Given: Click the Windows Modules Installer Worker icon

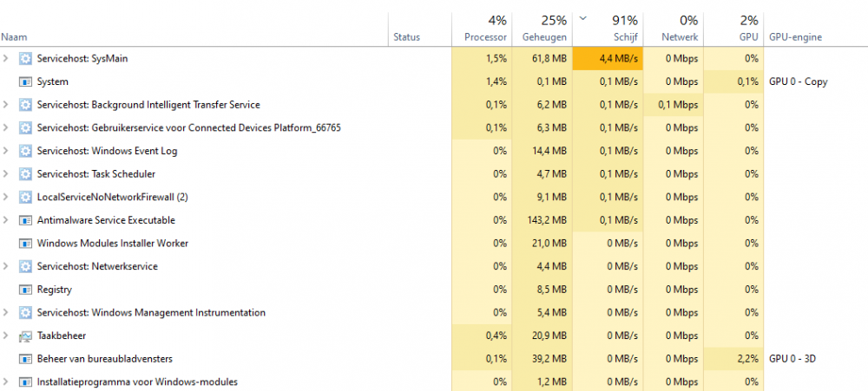Looking at the screenshot, I should (25, 244).
